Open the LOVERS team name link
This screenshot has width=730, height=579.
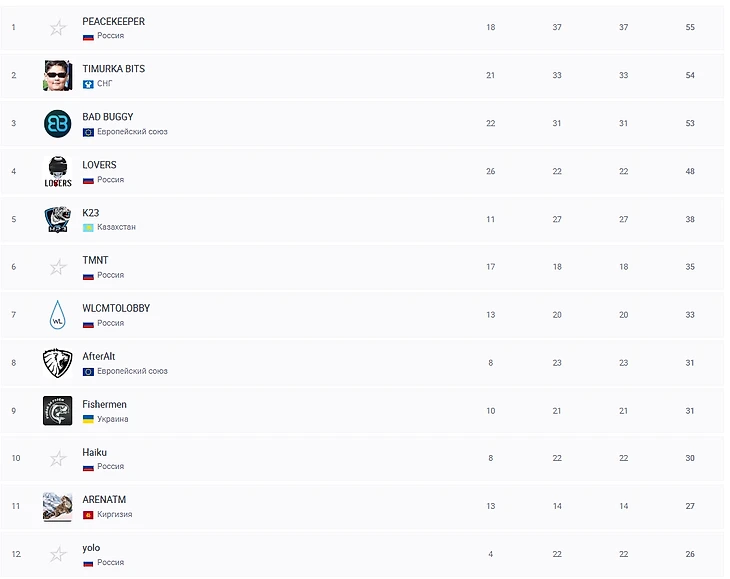coord(99,165)
